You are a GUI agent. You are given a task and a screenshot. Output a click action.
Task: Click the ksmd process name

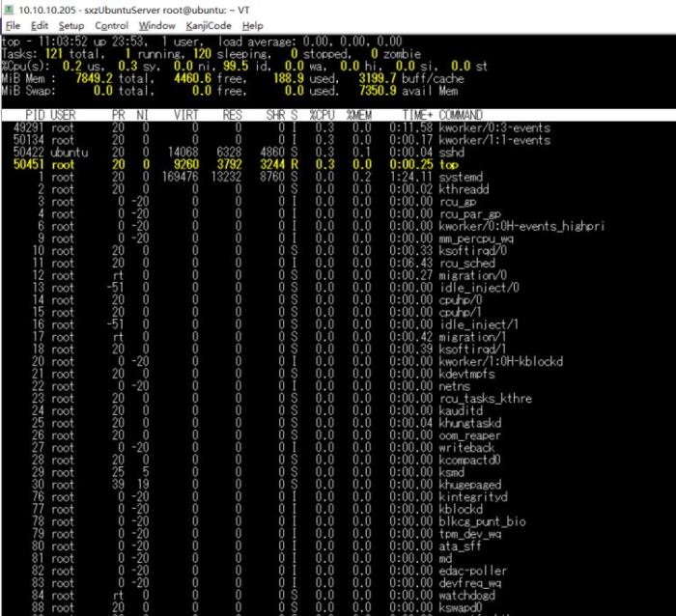point(451,472)
